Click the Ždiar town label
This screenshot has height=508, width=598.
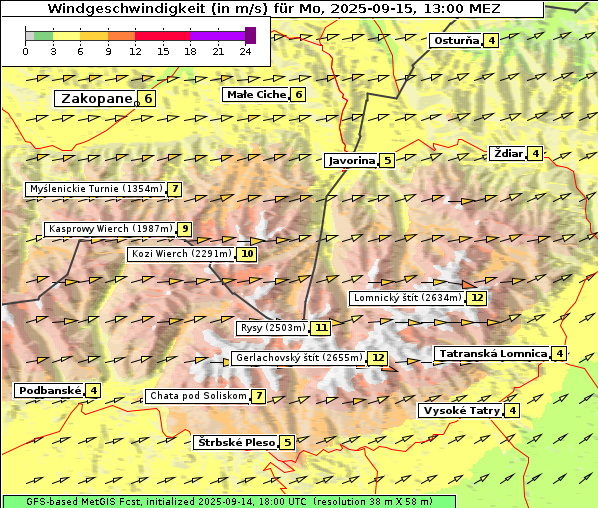click(508, 153)
